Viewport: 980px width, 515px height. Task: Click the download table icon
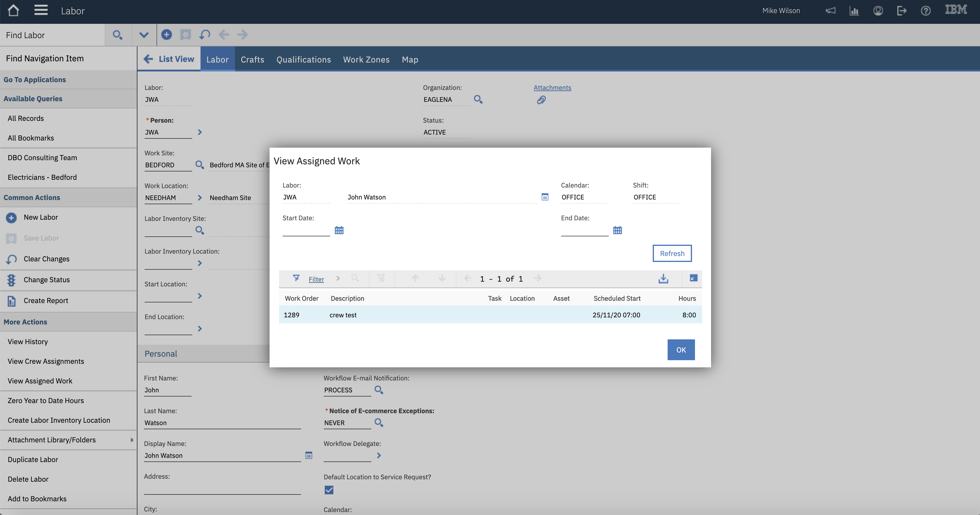coord(663,279)
